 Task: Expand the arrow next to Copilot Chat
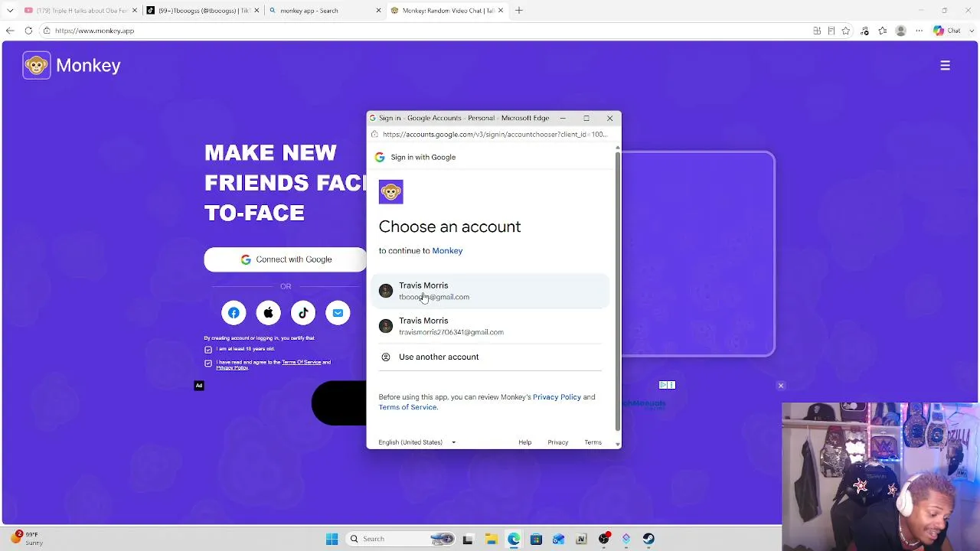click(970, 31)
